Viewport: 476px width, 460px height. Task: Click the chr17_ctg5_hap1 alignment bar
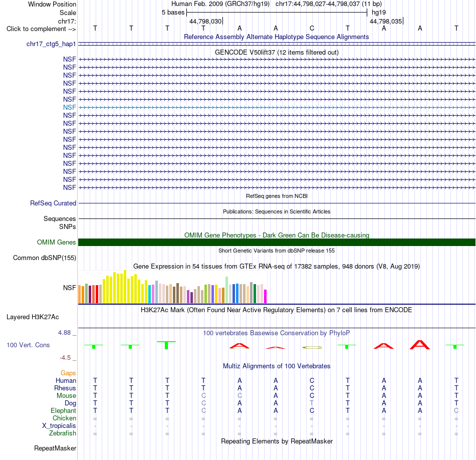click(x=277, y=44)
